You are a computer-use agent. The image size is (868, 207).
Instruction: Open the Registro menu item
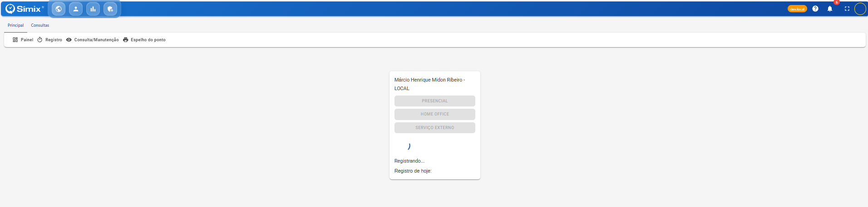[x=49, y=40]
